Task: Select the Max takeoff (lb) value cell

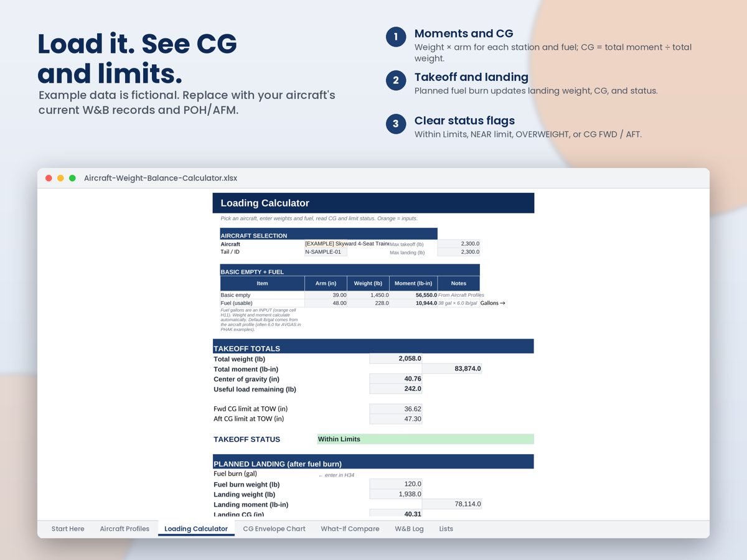Action: click(459, 244)
